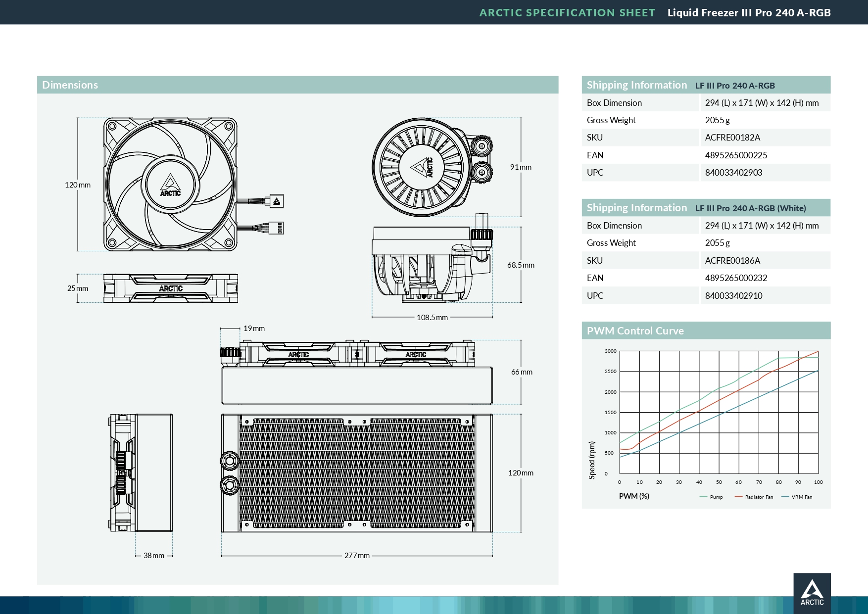
Task: Click the pump side-view drawing
Action: pyautogui.click(x=432, y=258)
